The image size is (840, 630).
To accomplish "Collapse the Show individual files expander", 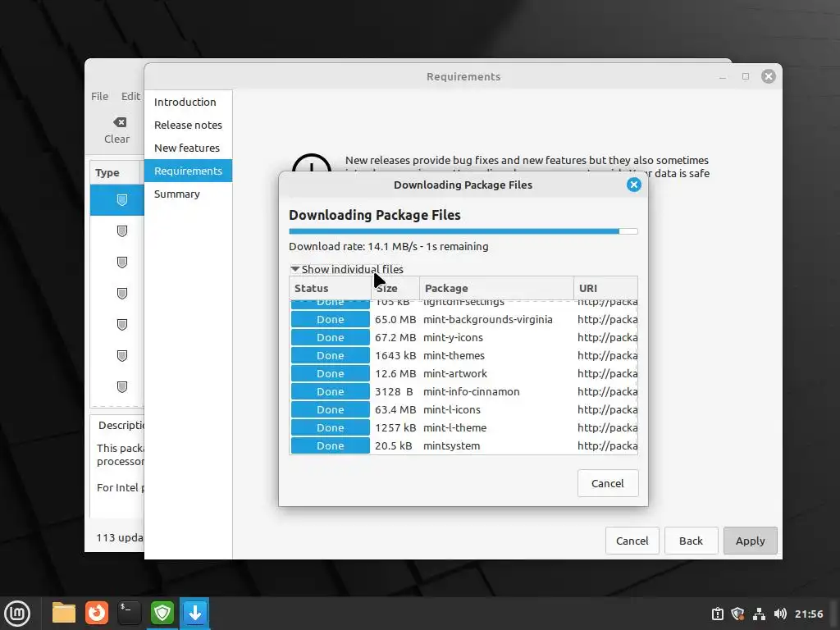I will 347,269.
